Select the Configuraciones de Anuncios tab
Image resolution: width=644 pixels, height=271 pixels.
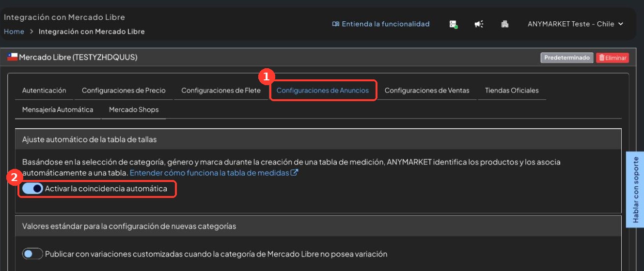click(323, 90)
